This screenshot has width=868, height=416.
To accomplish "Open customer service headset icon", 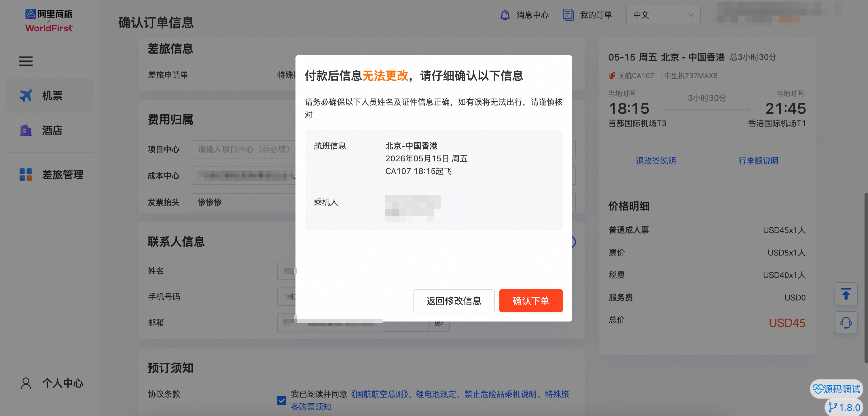I will 846,323.
